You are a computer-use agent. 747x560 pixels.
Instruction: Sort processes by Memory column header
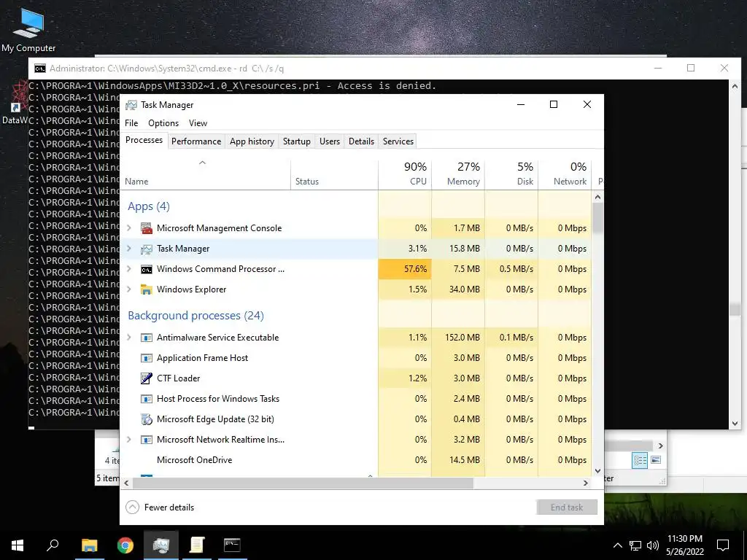[458, 174]
